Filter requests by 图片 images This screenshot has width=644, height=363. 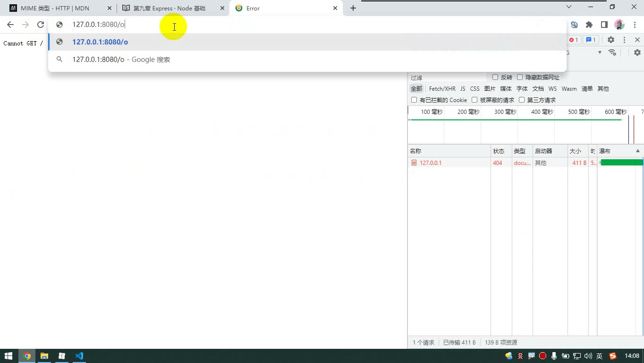[490, 88]
